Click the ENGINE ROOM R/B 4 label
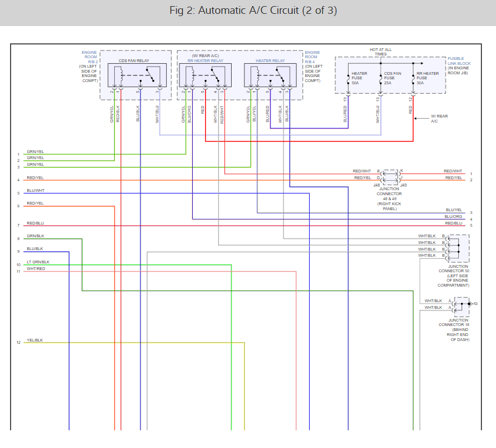 click(312, 57)
